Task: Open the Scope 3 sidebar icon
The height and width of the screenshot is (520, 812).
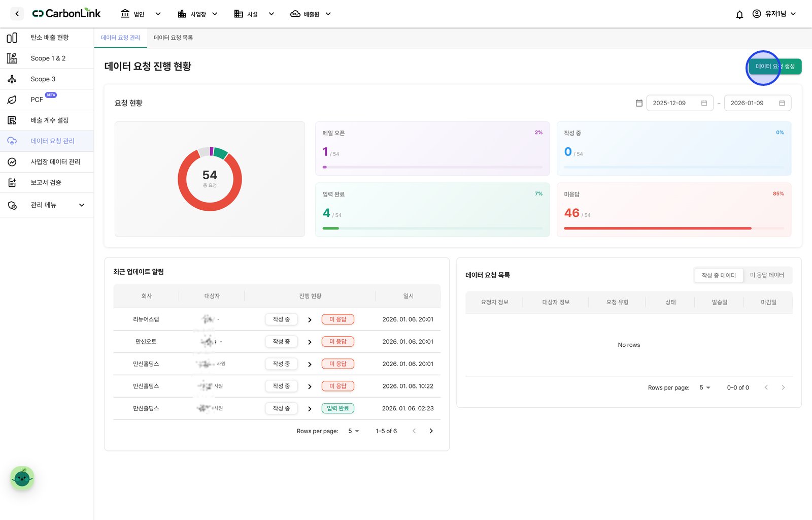Action: coord(12,79)
